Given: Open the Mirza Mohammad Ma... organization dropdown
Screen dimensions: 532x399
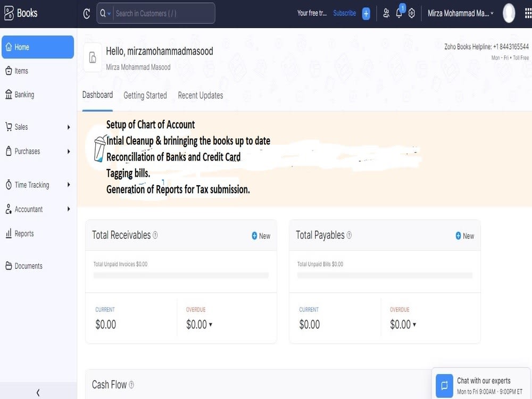Looking at the screenshot, I should coord(460,13).
